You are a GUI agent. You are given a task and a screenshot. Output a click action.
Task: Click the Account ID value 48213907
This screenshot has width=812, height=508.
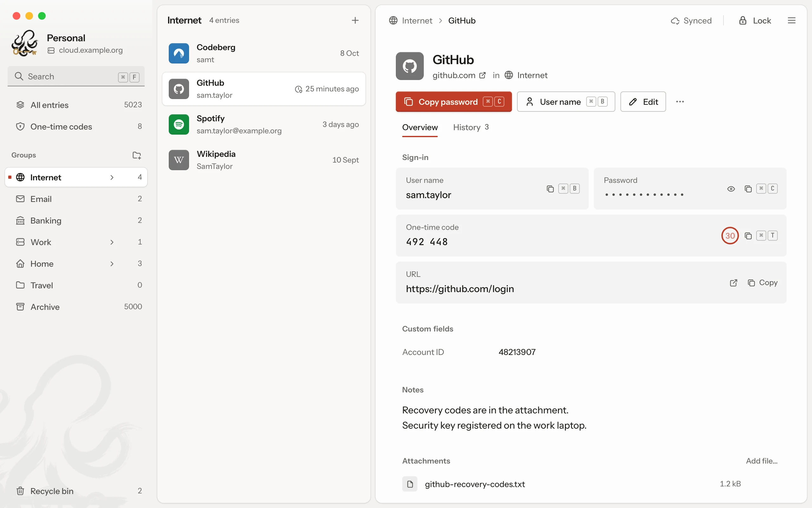click(x=517, y=352)
